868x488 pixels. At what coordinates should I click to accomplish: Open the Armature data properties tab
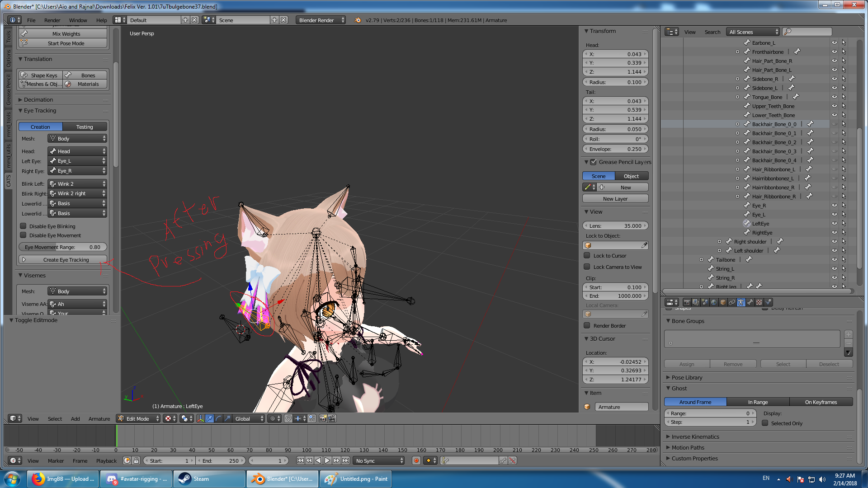coord(741,302)
